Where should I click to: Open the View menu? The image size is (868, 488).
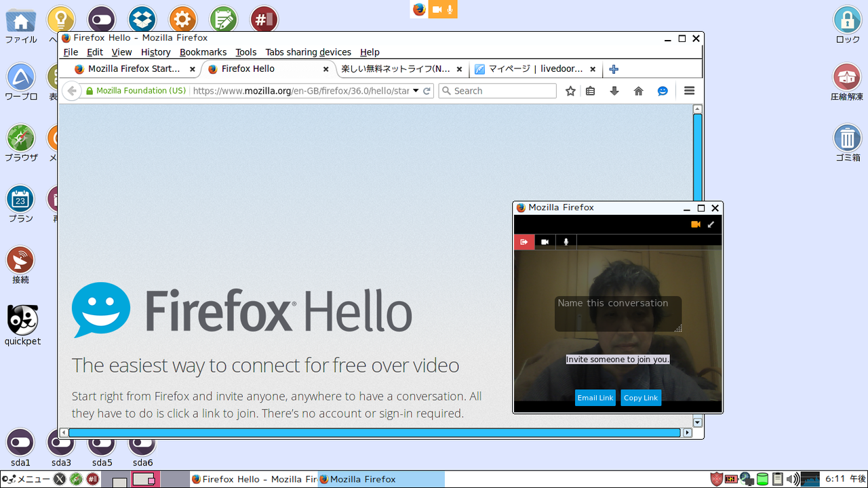tap(121, 52)
